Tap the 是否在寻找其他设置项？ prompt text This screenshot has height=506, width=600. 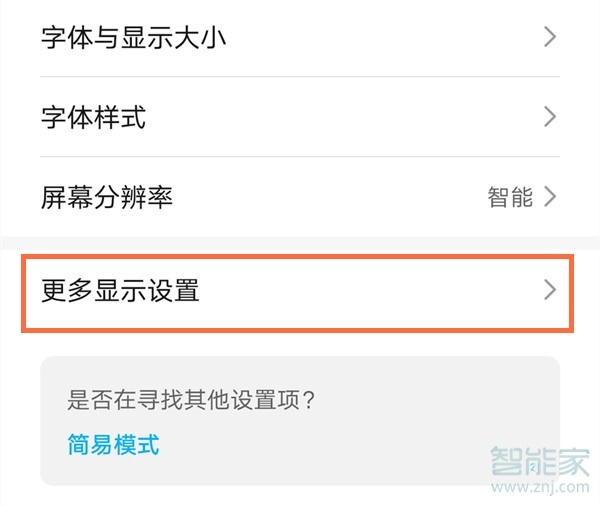[192, 402]
